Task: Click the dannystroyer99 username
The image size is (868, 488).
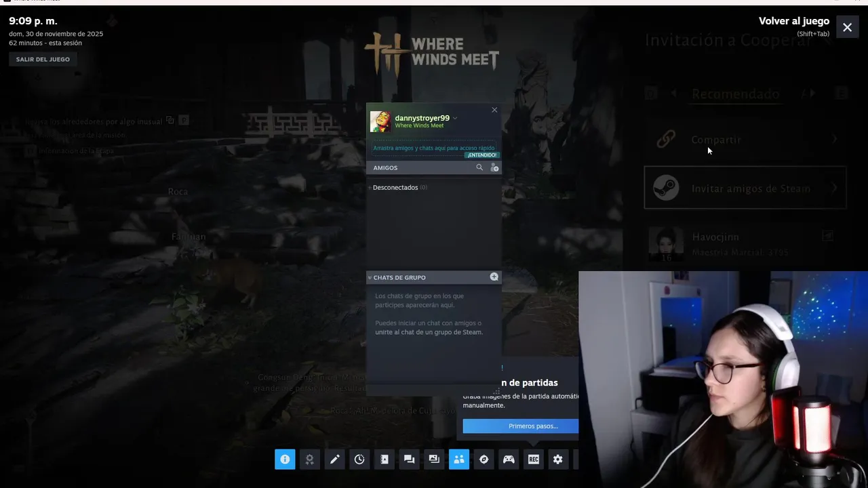Action: [x=422, y=118]
